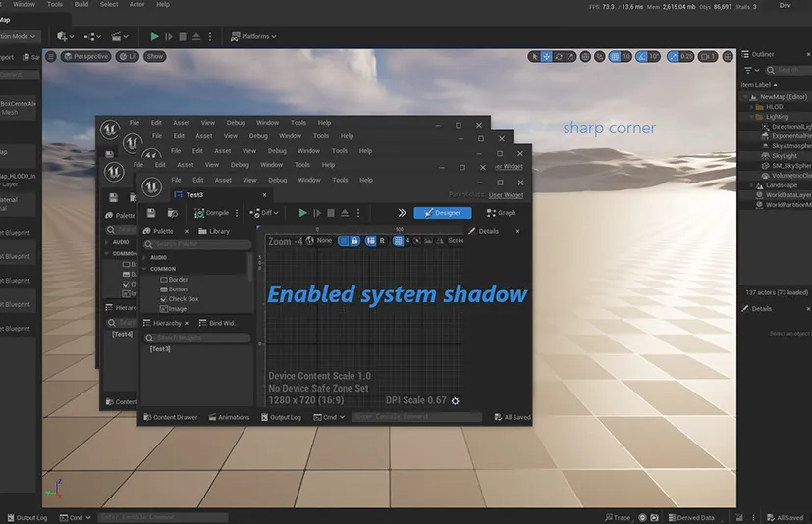The image size is (812, 524).
Task: Select Check Box widget in Test3 palette
Action: (x=179, y=299)
